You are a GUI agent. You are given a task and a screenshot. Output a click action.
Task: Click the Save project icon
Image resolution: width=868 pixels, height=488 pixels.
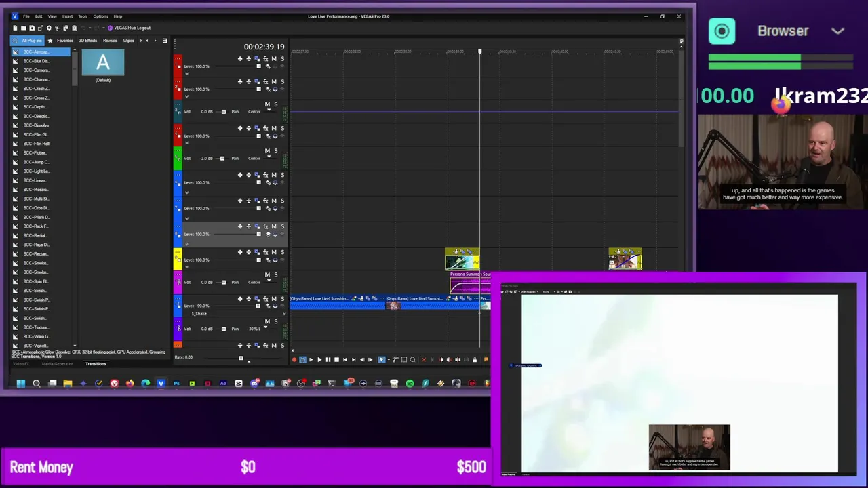tap(31, 28)
